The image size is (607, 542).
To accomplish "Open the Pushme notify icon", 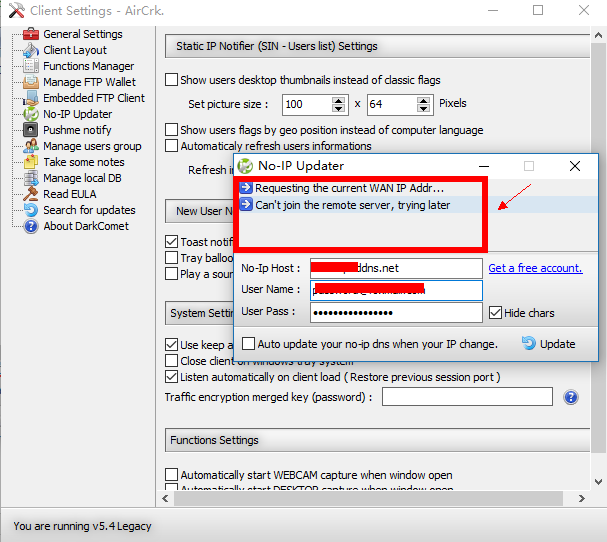I will coord(31,130).
